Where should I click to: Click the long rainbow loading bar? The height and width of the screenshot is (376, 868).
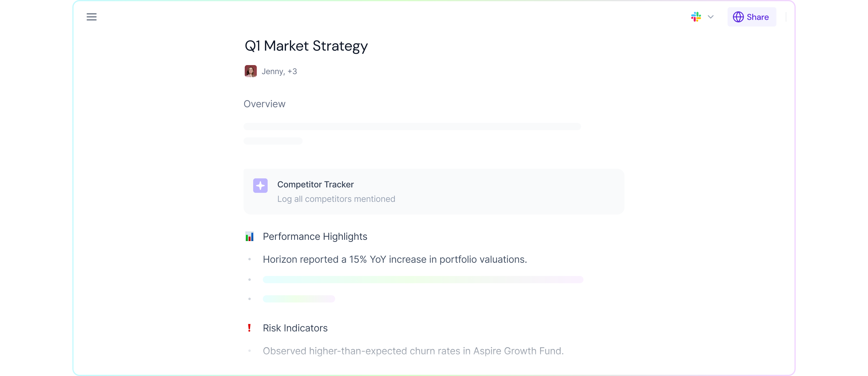point(423,279)
